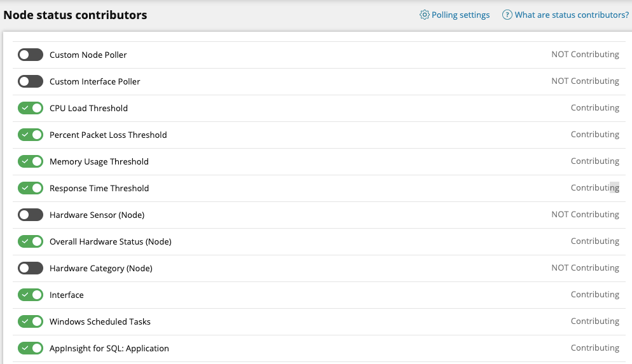Switch off Response Time Threshold toggle
The height and width of the screenshot is (364, 632).
(31, 188)
